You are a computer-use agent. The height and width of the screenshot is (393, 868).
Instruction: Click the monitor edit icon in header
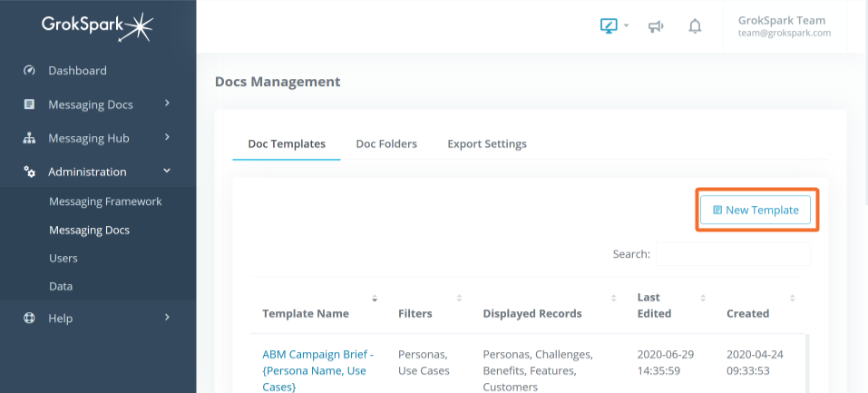coord(609,25)
